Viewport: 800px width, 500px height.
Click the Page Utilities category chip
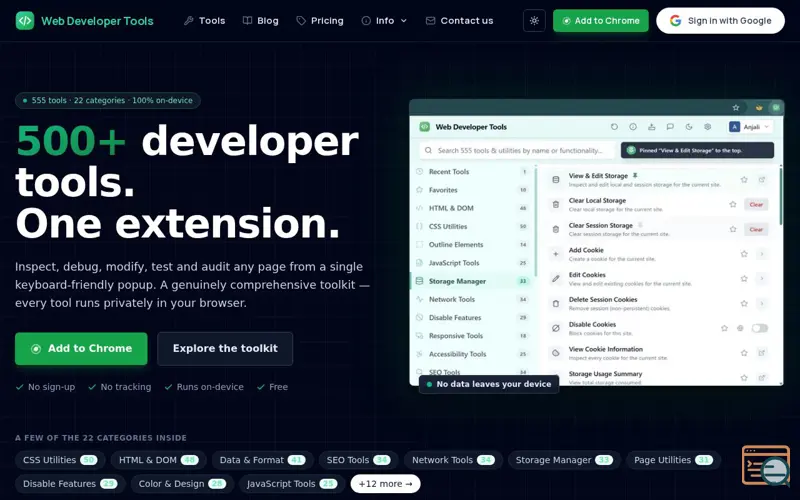673,460
